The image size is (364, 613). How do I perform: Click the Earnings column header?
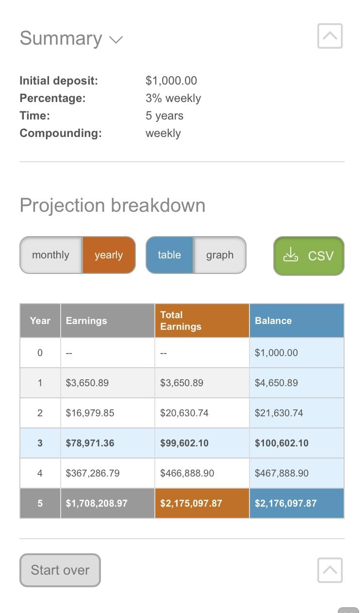107,321
